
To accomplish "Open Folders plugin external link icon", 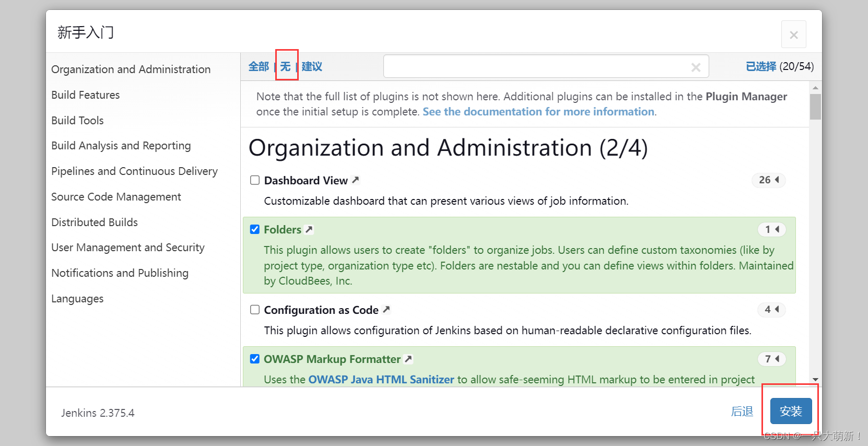I will tap(309, 229).
